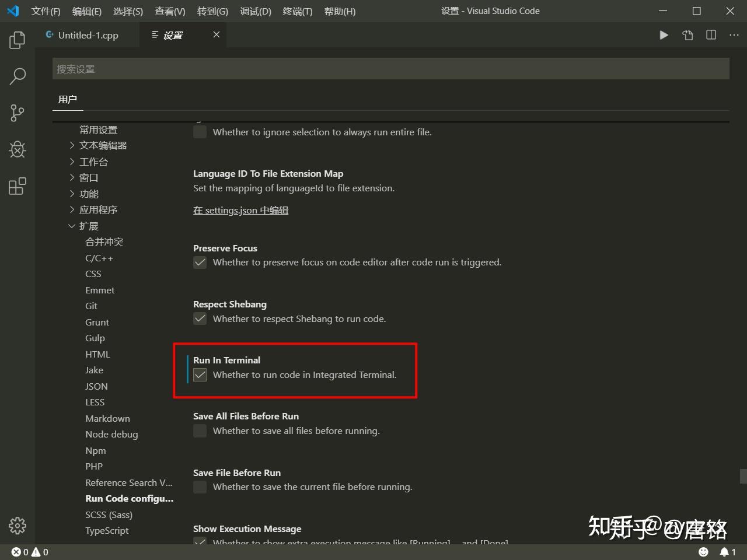Click the errors and warnings status indicator

tap(30, 552)
